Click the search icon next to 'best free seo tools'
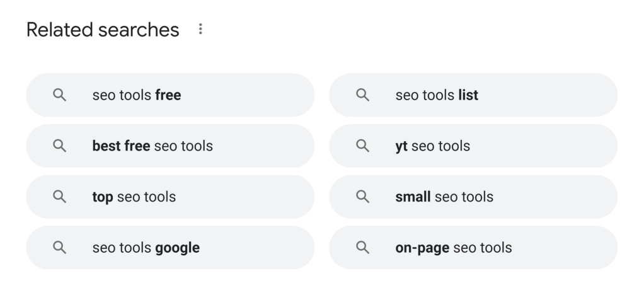The image size is (644, 293). [59, 146]
